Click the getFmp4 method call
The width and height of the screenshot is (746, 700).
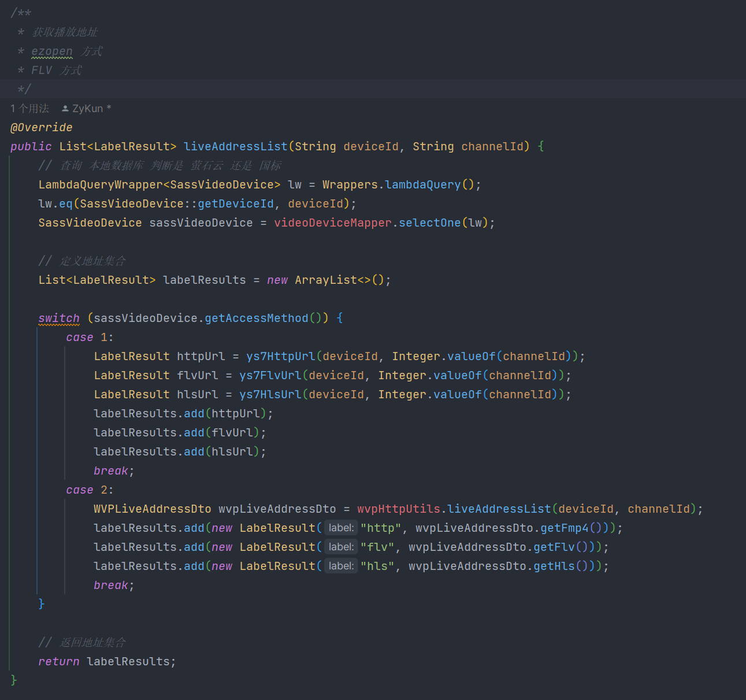(565, 528)
